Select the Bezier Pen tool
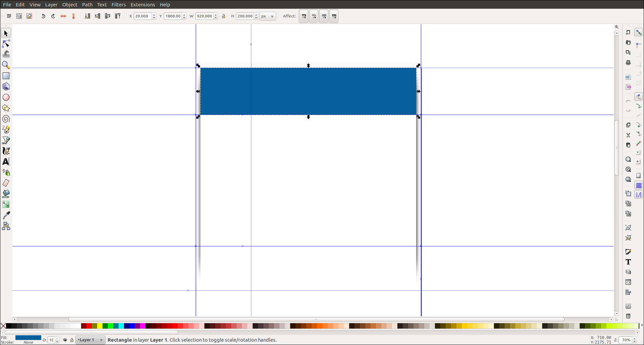 [6, 140]
